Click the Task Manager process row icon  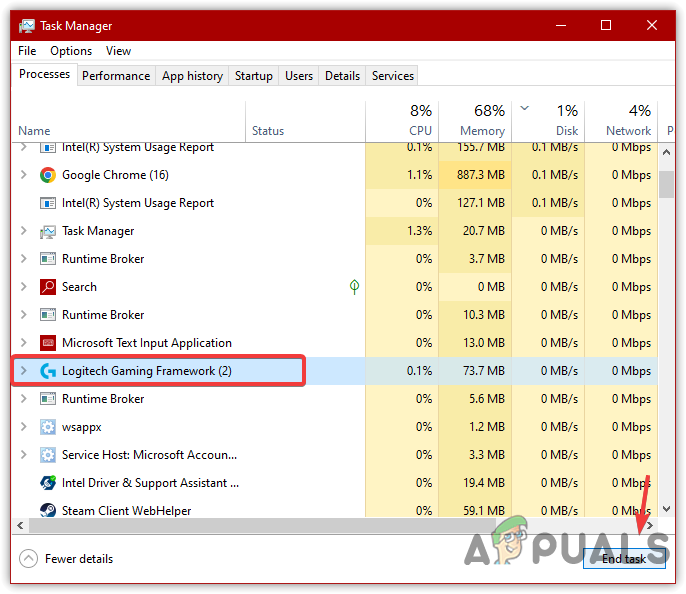click(48, 231)
